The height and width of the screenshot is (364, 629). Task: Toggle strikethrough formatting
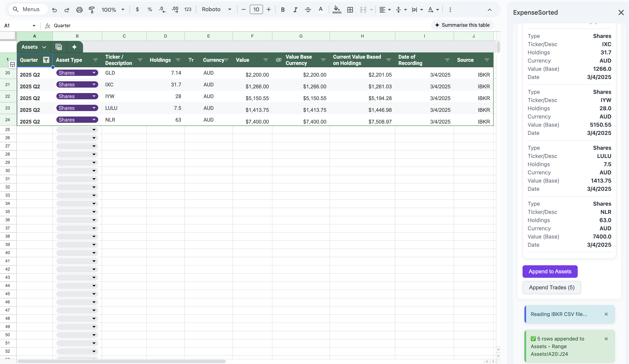pos(308,10)
